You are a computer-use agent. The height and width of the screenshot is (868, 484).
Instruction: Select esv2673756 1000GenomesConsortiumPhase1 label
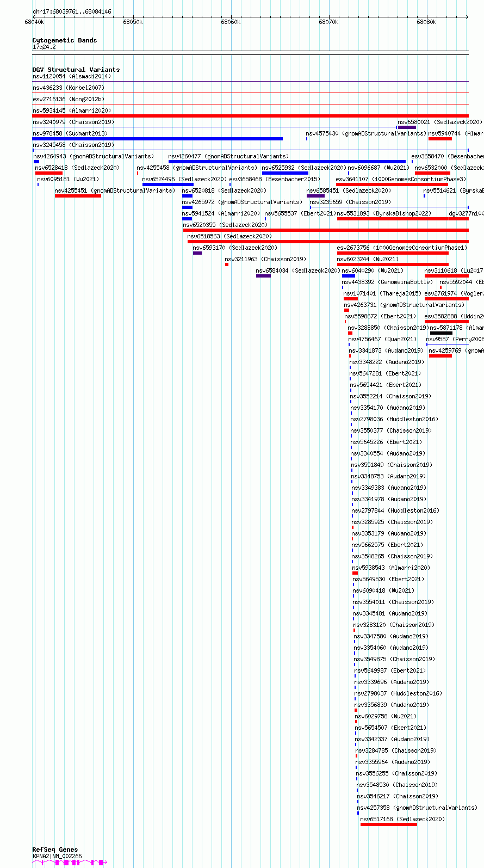tap(402, 248)
